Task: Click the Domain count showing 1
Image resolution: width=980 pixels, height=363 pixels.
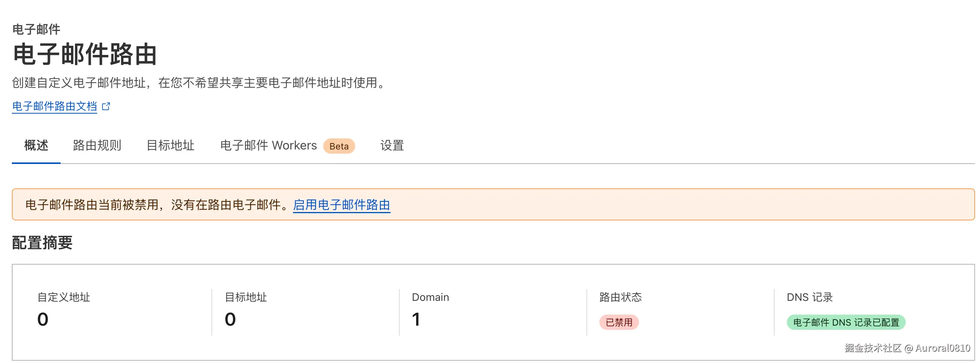Action: coord(416,320)
